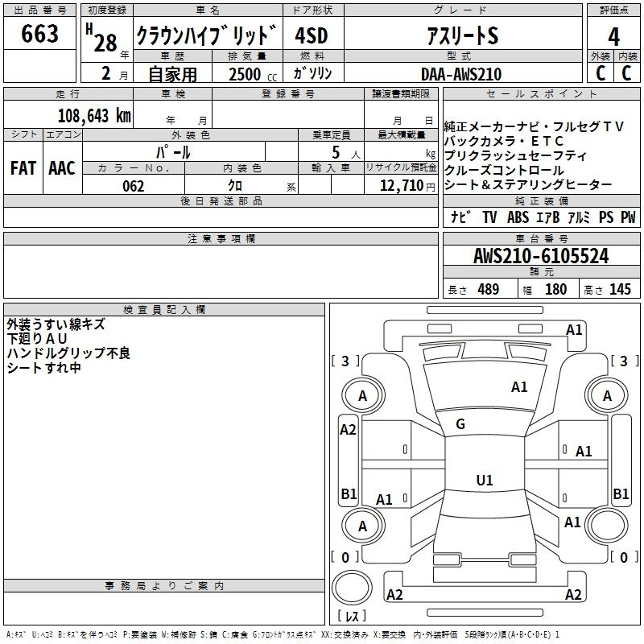
Task: Click the exterior grade C value
Action: click(601, 73)
